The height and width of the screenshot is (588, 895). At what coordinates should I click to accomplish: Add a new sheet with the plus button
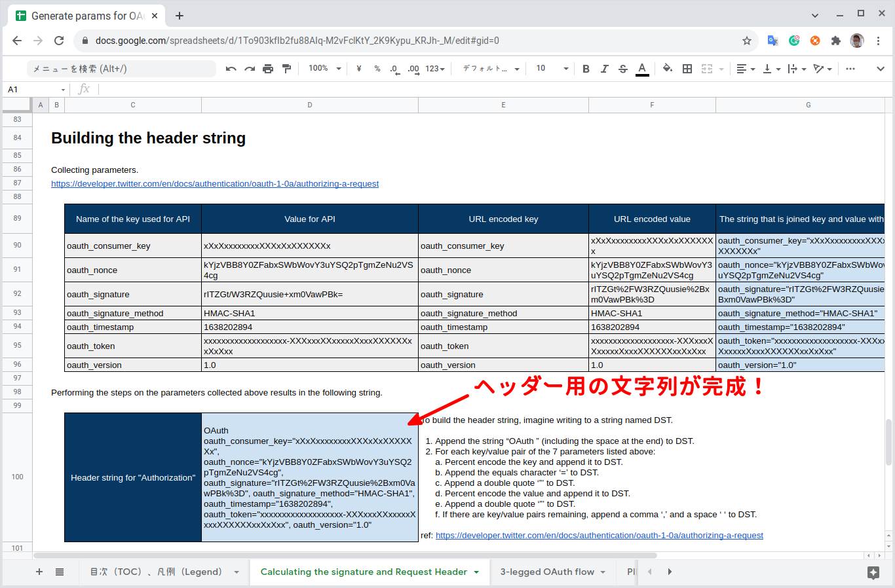pos(39,572)
